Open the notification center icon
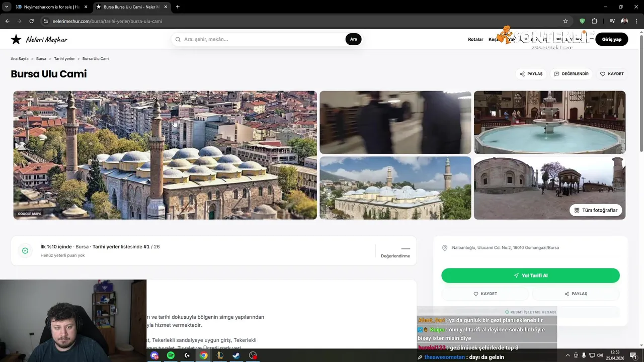The image size is (644, 362). [633, 355]
